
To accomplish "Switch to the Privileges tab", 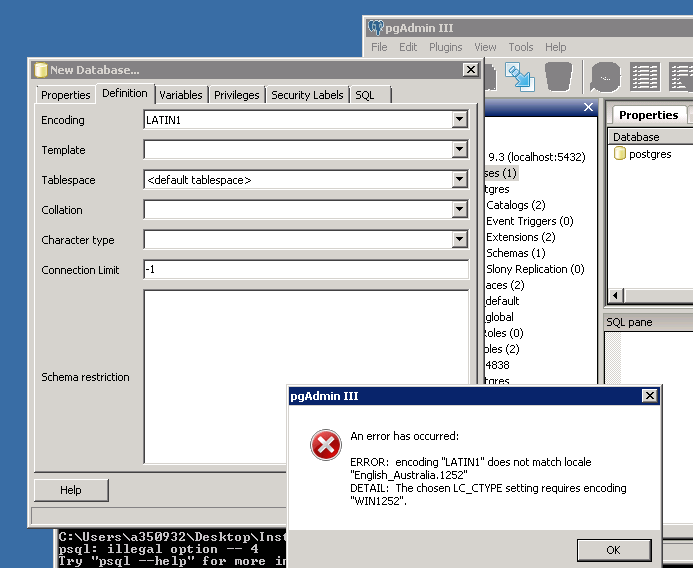I will (237, 95).
